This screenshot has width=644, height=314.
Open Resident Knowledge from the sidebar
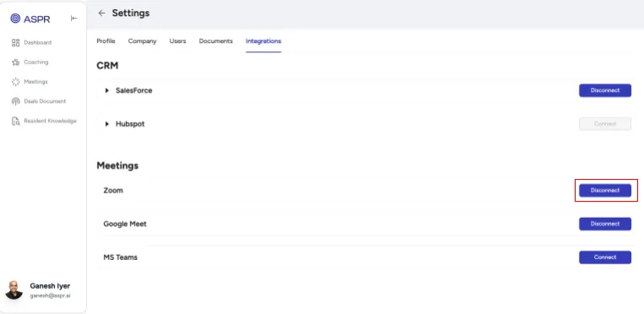pyautogui.click(x=50, y=122)
